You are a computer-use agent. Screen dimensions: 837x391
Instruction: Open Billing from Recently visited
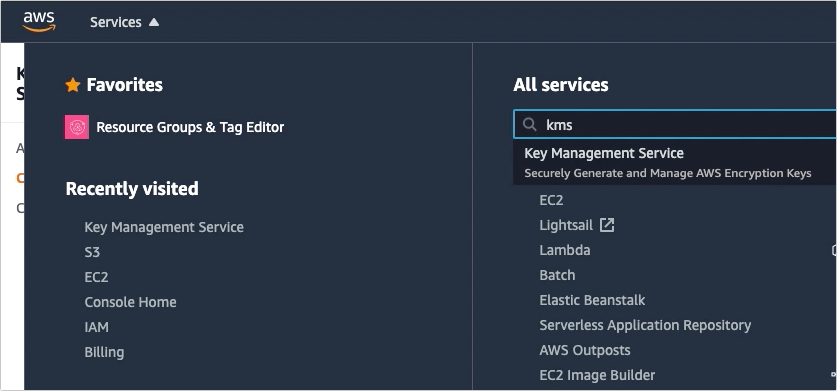click(x=104, y=353)
